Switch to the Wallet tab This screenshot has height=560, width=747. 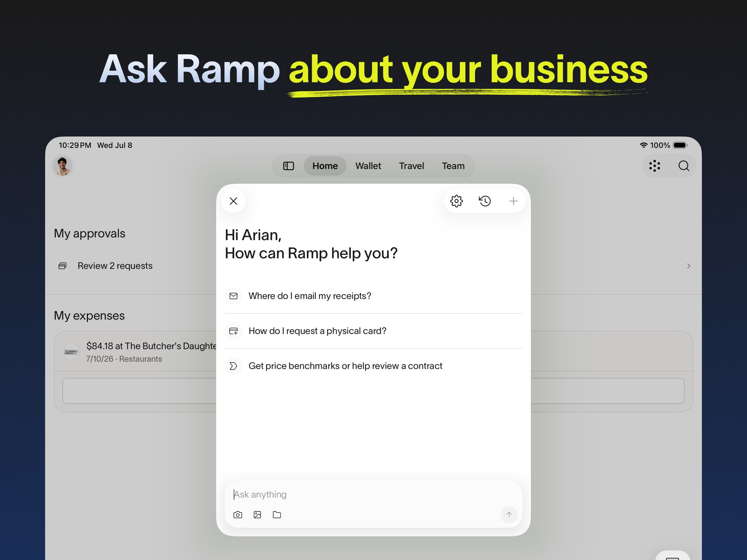pos(368,166)
